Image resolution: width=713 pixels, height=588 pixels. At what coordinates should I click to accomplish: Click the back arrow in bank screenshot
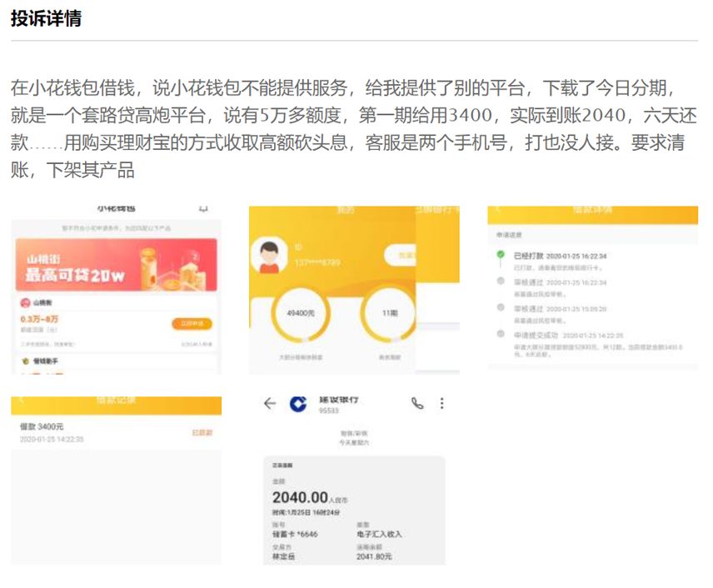pyautogui.click(x=270, y=403)
